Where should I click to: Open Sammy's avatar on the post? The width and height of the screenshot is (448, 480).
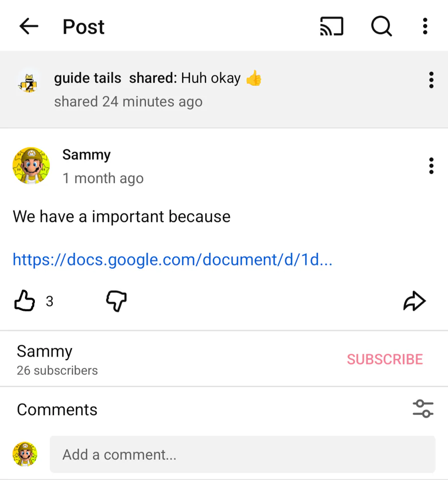[31, 166]
